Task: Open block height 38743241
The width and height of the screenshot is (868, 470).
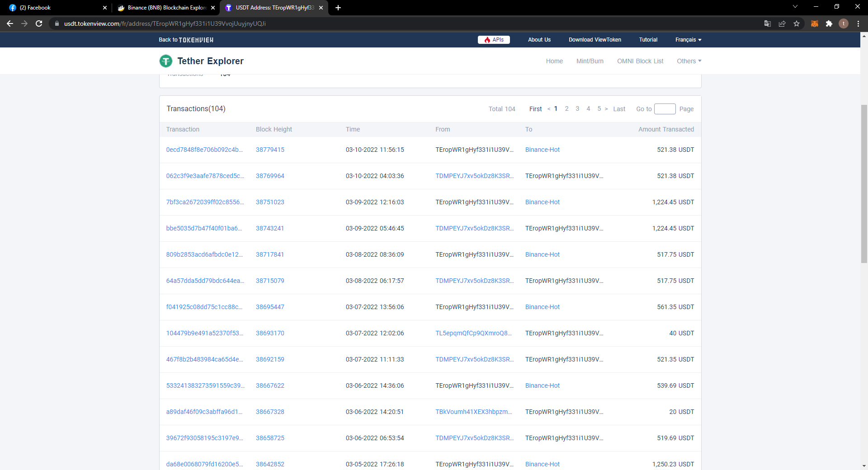Action: 270,228
